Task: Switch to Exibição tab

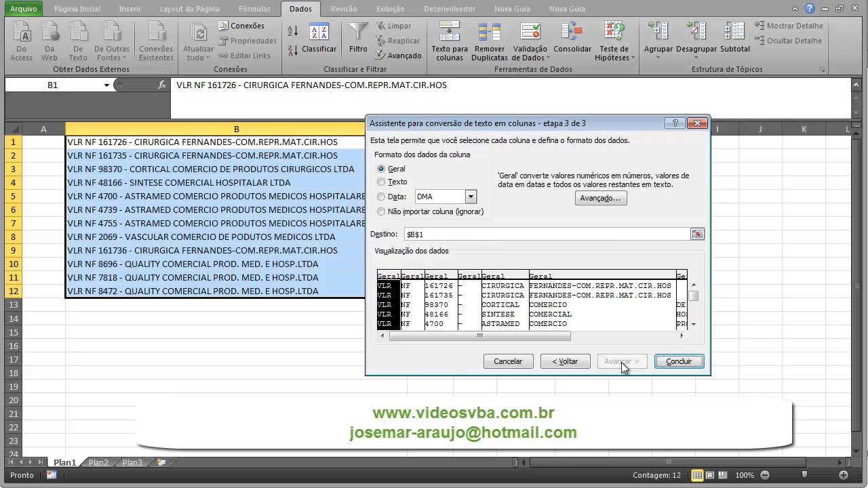Action: (390, 9)
